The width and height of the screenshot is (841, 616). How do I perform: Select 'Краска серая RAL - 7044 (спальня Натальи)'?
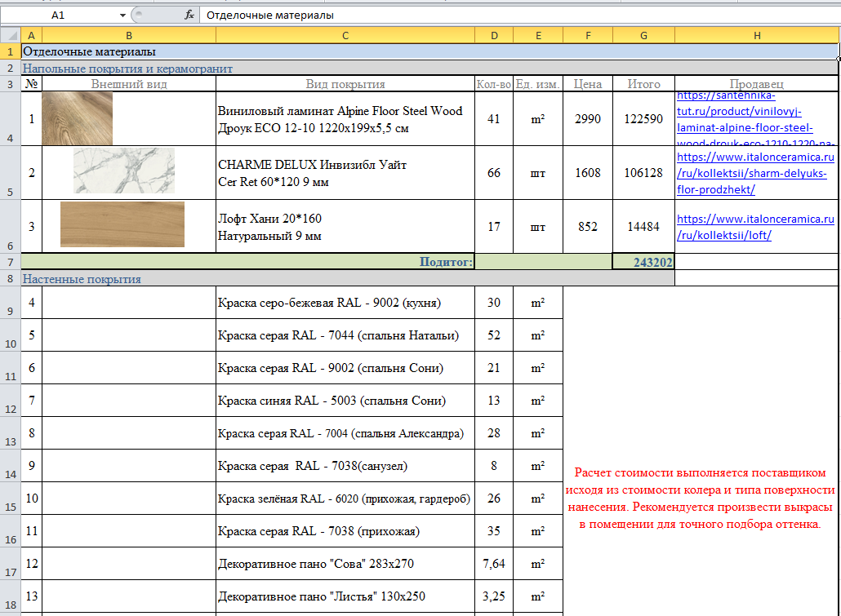[x=345, y=335]
